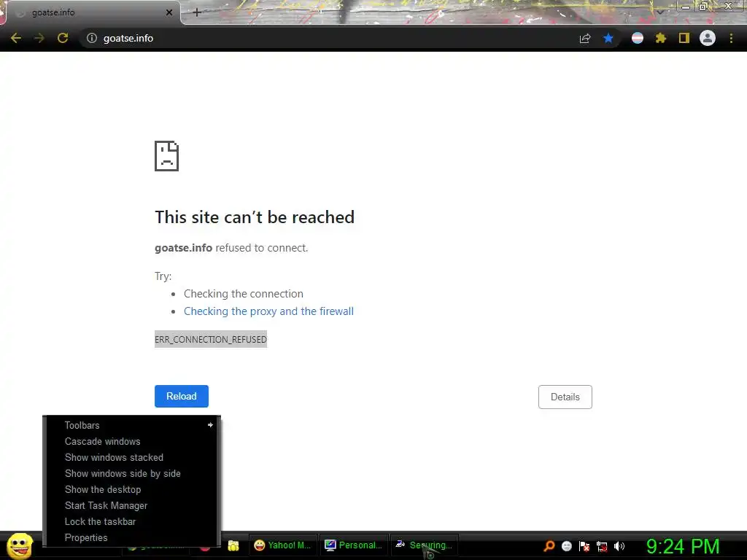This screenshot has height=560, width=747.
Task: Open taskbar Properties from the menu
Action: point(132,537)
